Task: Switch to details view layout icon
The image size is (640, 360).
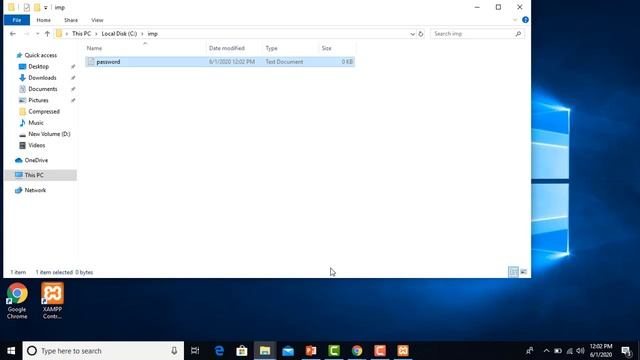Action: 513,272
